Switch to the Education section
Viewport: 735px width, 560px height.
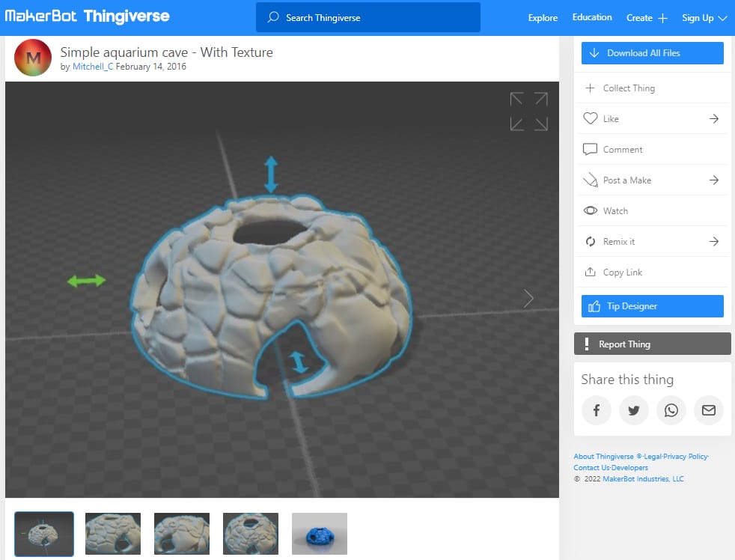click(591, 16)
